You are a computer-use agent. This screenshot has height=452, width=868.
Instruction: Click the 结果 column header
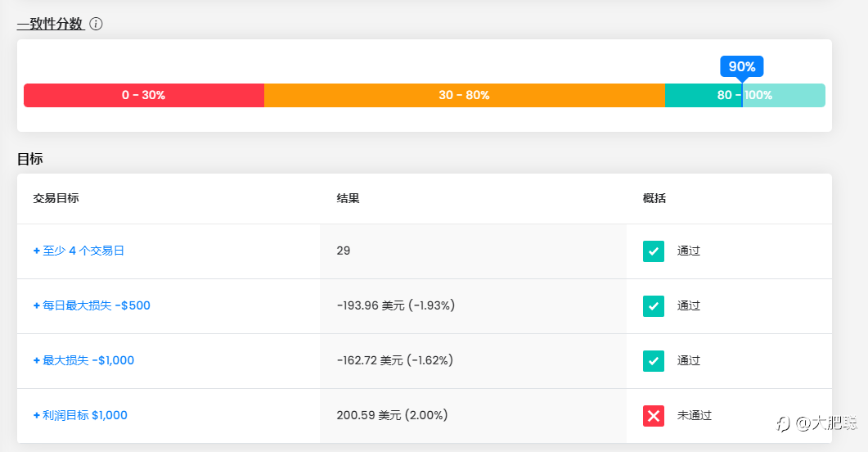[349, 198]
